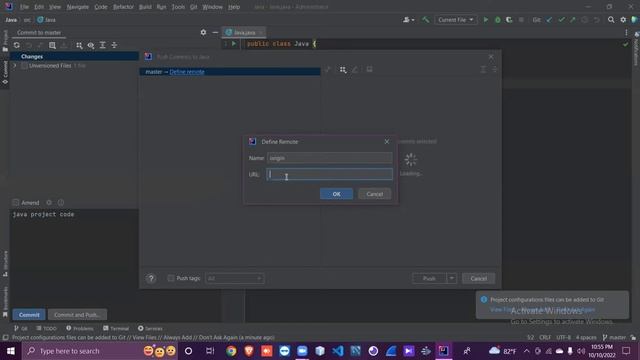Open the Problems tool window tab
Screen dimensions: 640x360
(80, 328)
